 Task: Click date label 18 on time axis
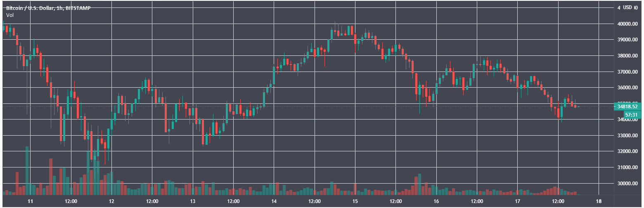tap(599, 201)
